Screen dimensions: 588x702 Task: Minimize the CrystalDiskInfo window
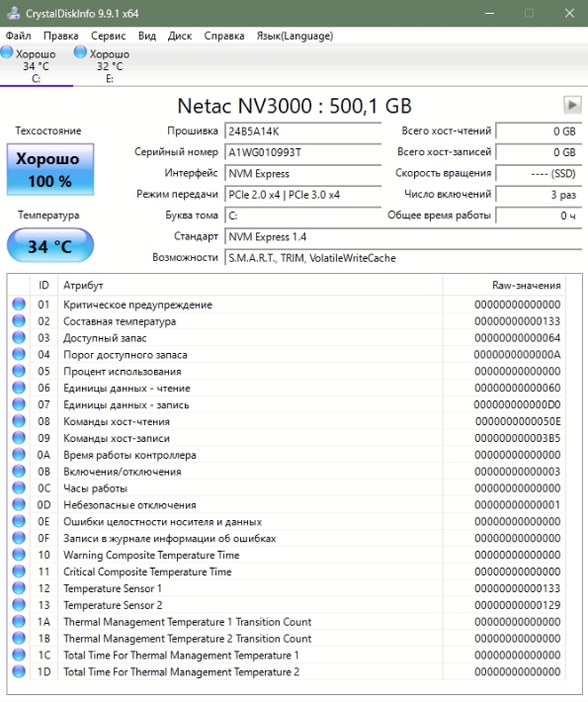tap(489, 13)
